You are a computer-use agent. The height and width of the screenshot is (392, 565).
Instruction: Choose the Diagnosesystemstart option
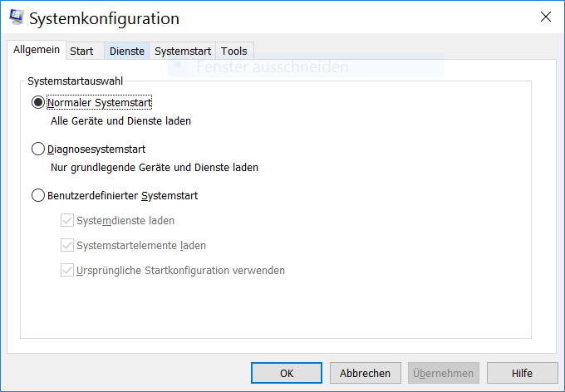click(x=37, y=149)
